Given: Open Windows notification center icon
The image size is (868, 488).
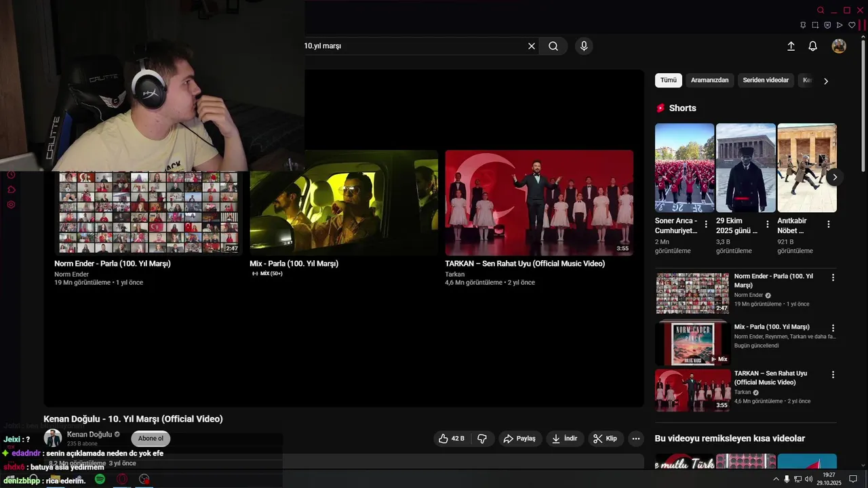Looking at the screenshot, I should click(x=853, y=479).
